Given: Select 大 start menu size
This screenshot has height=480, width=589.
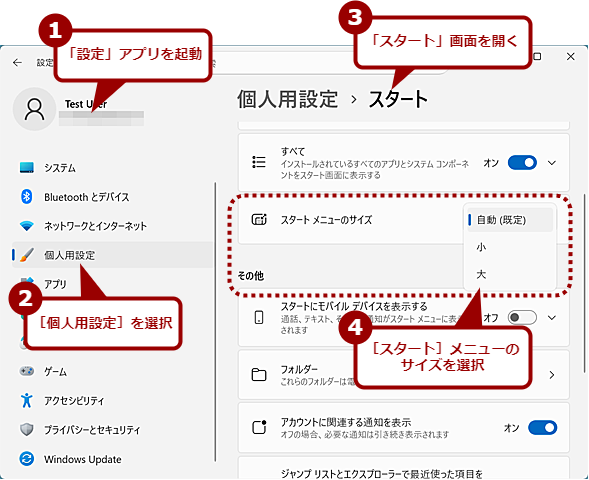Looking at the screenshot, I should tap(510, 274).
